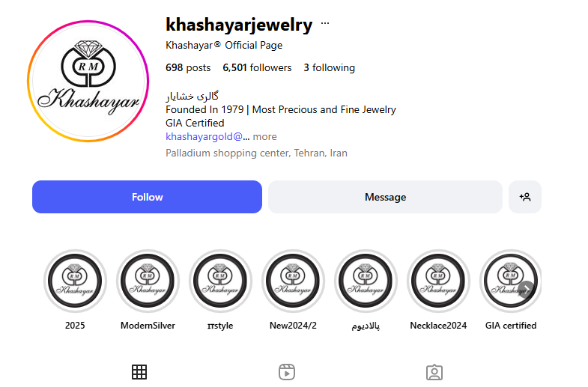Open the ɪɪstyle story highlight
The width and height of the screenshot is (588, 387).
coord(220,281)
